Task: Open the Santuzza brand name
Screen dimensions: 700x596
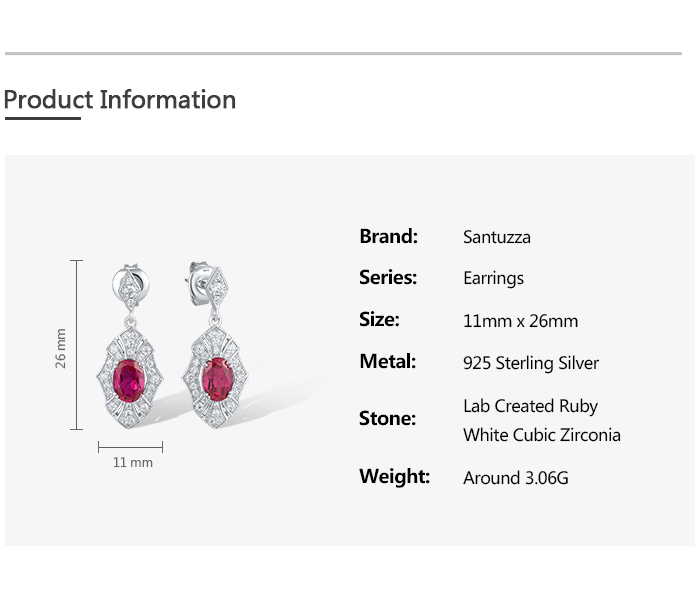Action: coord(497,238)
